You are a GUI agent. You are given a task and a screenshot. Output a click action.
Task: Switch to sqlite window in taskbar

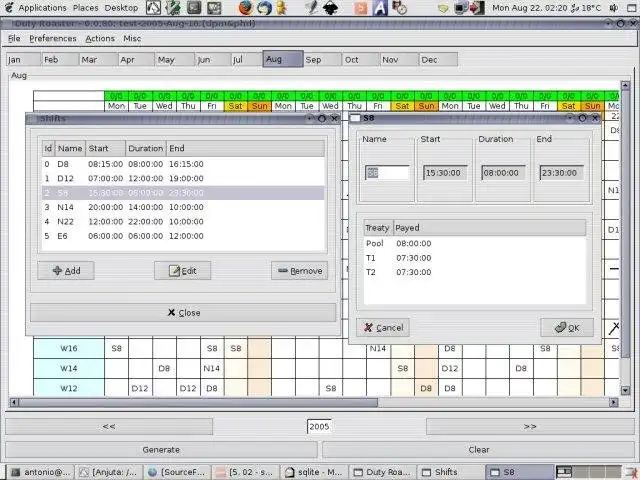[314, 472]
